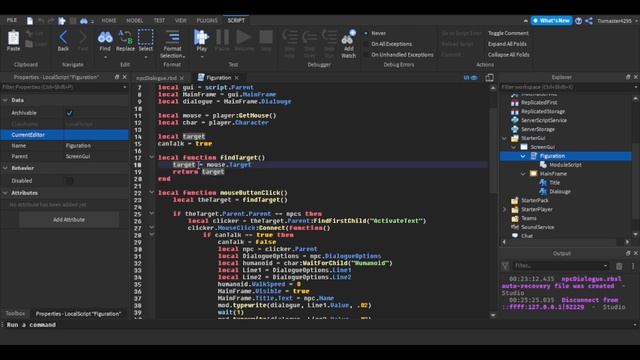Image resolution: width=640 pixels, height=360 pixels.
Task: Switch to the VIEW ribbon tab
Action: [180, 20]
